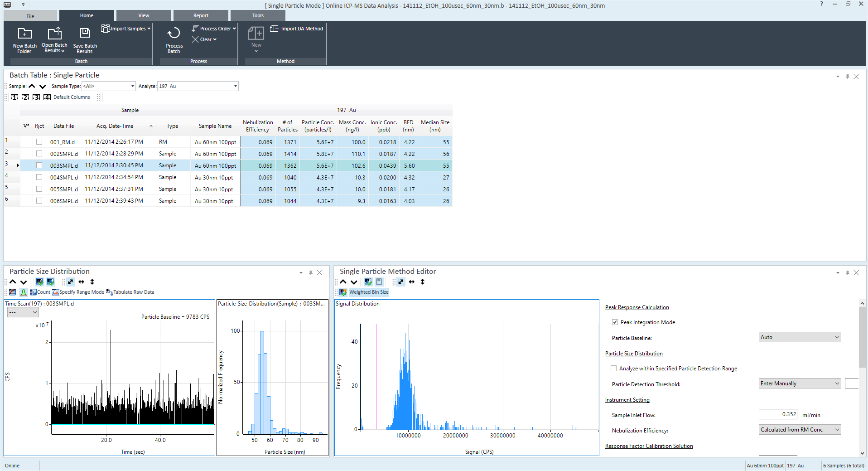The height and width of the screenshot is (471, 868).
Task: Open Particle Baseline Auto dropdown
Action: pyautogui.click(x=800, y=337)
